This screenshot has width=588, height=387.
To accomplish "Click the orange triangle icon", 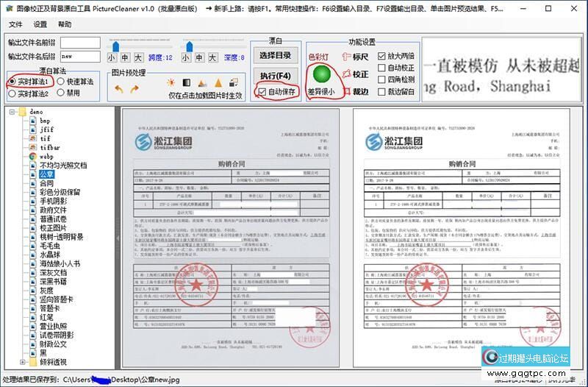I will click(218, 82).
